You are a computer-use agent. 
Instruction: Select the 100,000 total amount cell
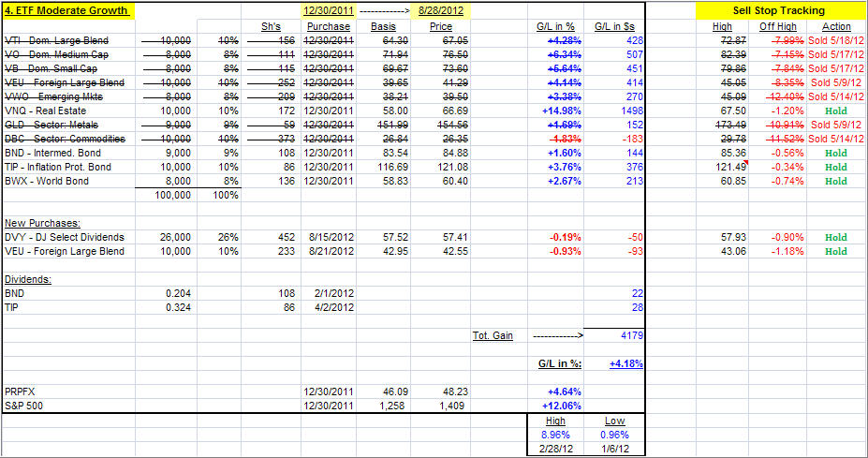[166, 195]
